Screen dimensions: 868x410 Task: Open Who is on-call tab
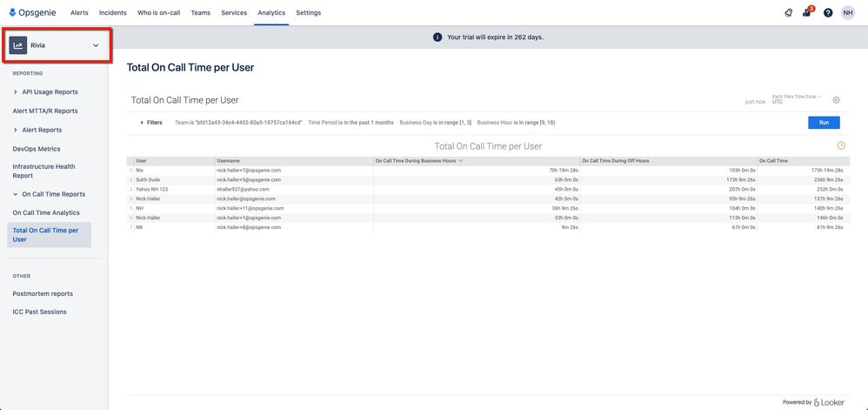tap(159, 13)
